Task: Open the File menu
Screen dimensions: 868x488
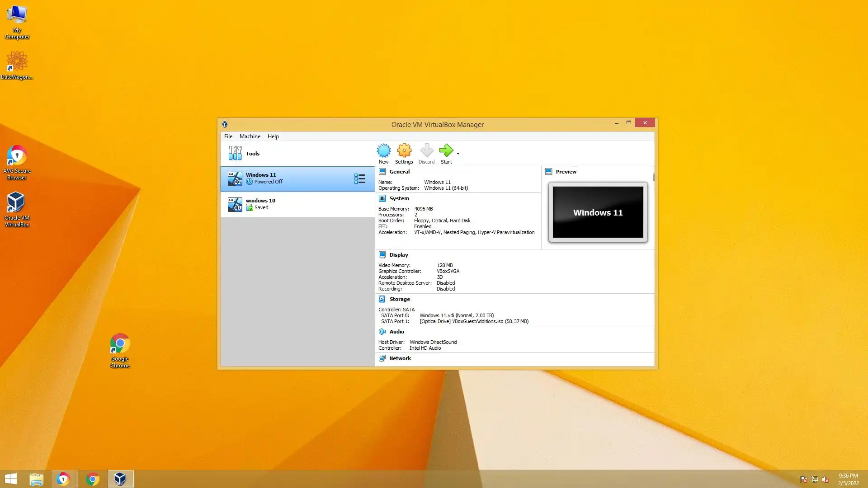Action: pos(228,136)
